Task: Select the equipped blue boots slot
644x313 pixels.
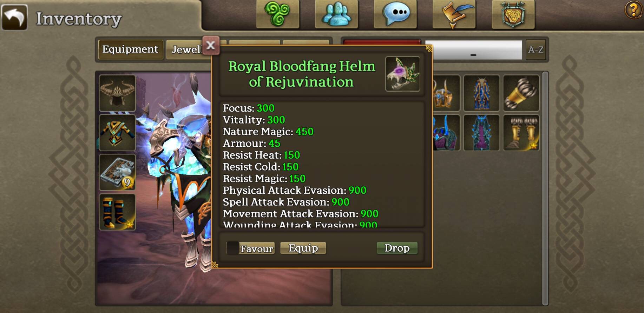Action: (x=117, y=212)
